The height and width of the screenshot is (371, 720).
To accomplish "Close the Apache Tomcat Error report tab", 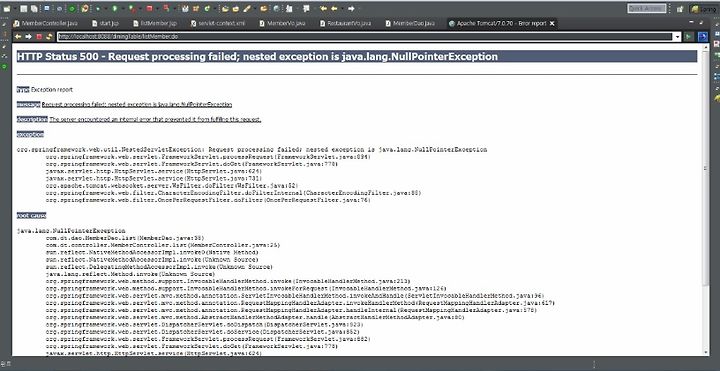I will click(552, 23).
